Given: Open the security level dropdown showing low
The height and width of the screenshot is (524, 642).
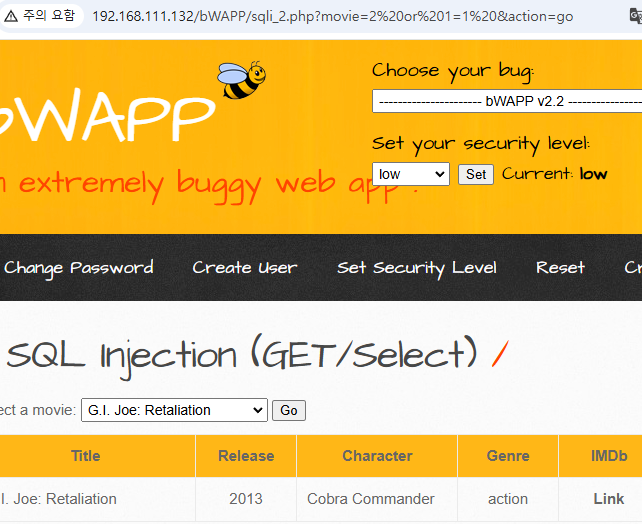Looking at the screenshot, I should (411, 174).
